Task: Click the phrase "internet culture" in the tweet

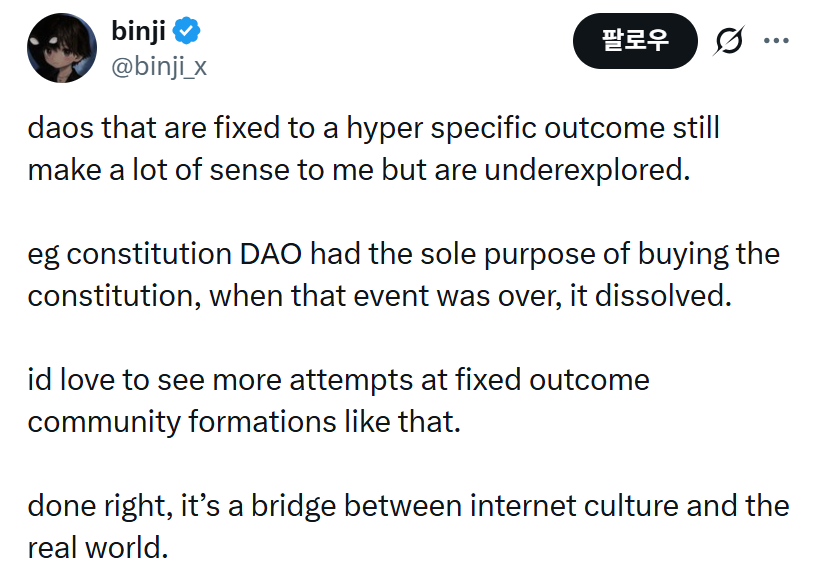Action: [578, 505]
